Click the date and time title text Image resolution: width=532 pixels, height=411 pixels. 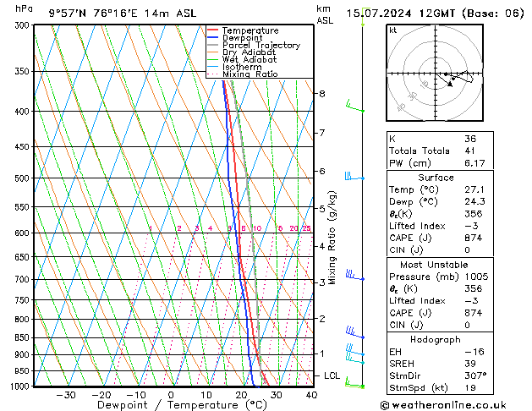pyautogui.click(x=441, y=13)
